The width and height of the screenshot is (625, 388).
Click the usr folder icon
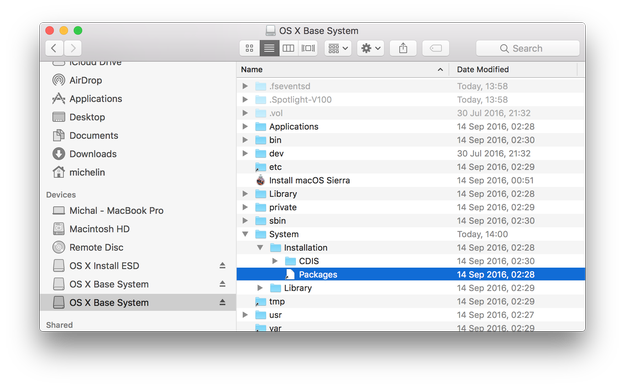coord(260,315)
